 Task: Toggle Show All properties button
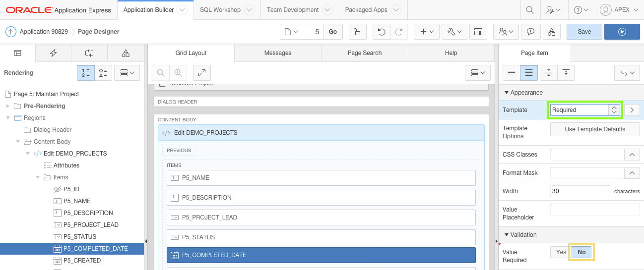click(529, 73)
